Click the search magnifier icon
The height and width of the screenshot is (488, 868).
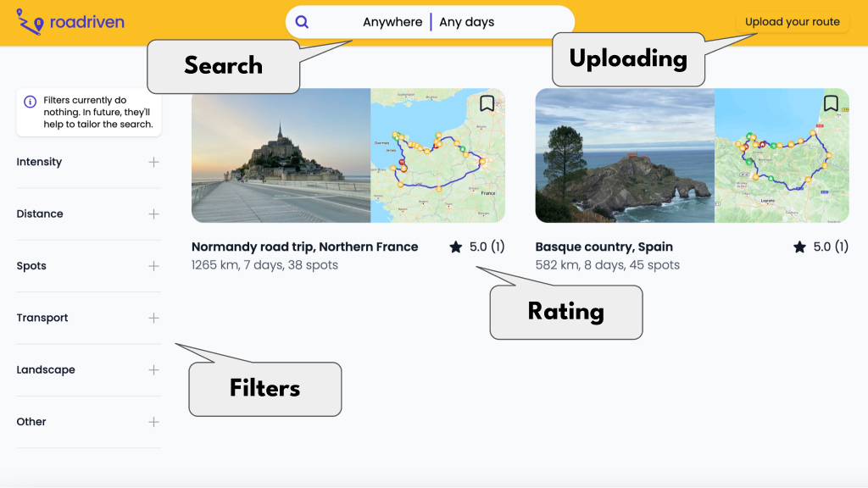[303, 22]
